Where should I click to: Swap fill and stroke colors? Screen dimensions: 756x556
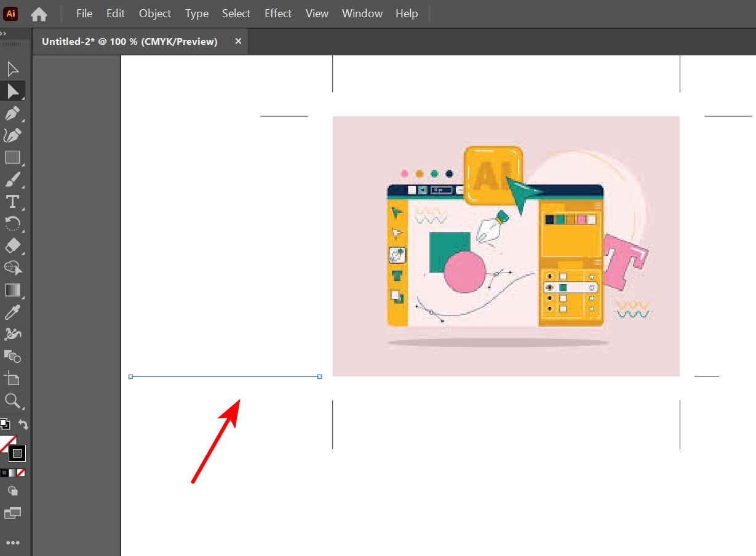pyautogui.click(x=22, y=424)
